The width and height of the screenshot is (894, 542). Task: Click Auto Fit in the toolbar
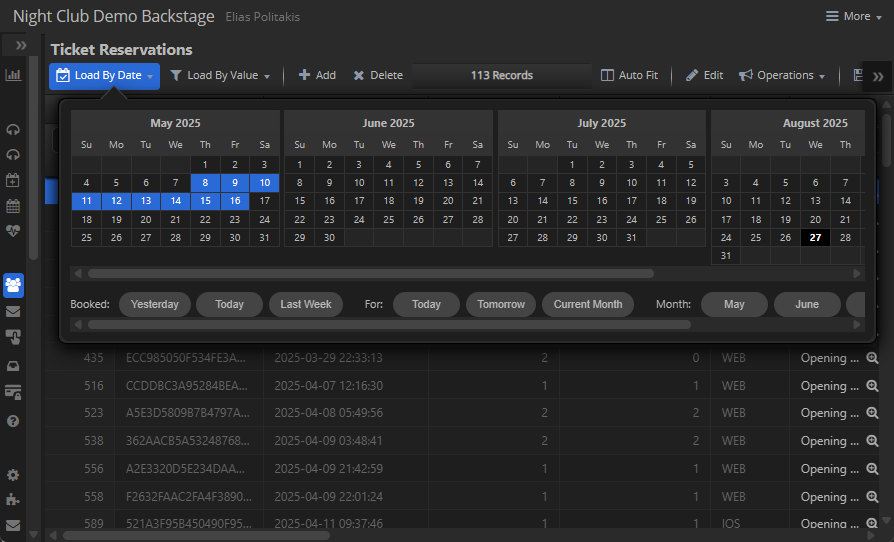click(x=629, y=76)
